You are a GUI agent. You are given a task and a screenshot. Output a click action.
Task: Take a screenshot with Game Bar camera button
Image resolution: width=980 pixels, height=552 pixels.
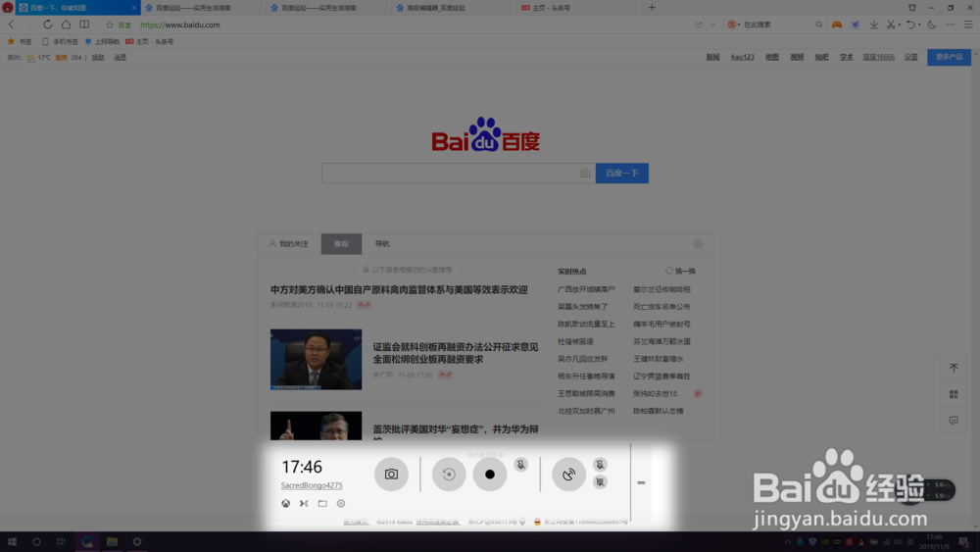pyautogui.click(x=391, y=474)
